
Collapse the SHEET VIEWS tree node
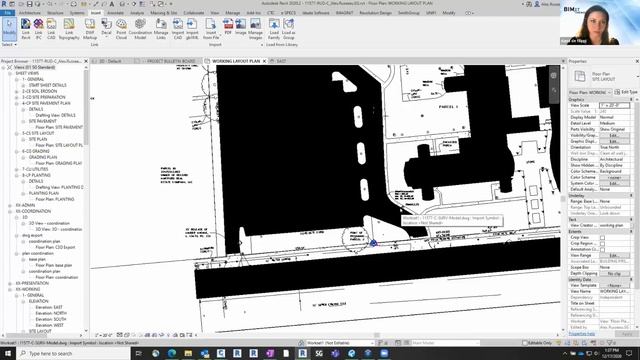click(10, 73)
